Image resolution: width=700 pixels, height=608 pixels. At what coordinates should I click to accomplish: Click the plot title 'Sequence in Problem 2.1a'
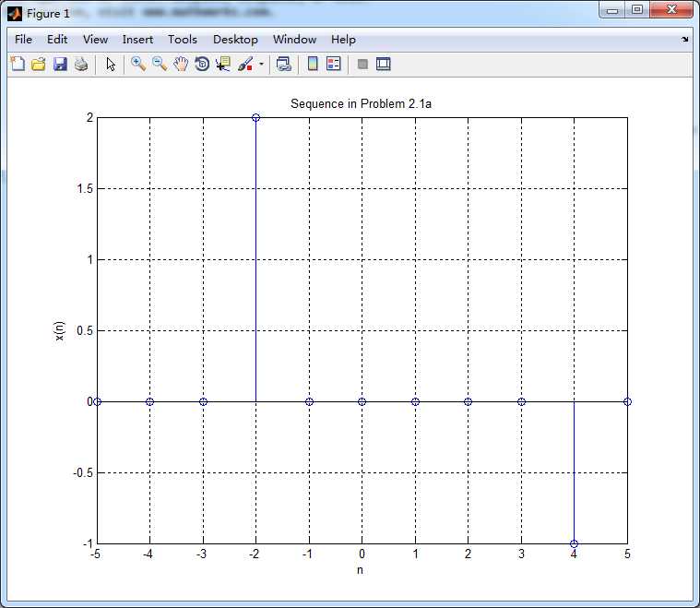[361, 103]
